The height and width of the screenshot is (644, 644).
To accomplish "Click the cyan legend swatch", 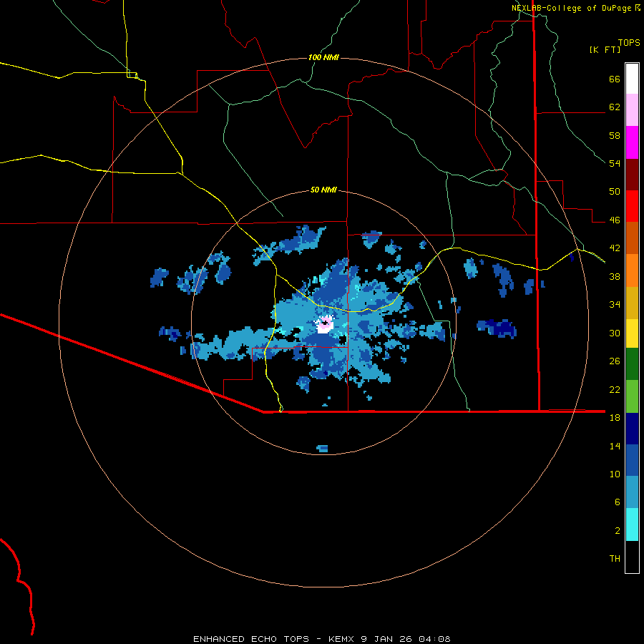I will click(x=632, y=525).
